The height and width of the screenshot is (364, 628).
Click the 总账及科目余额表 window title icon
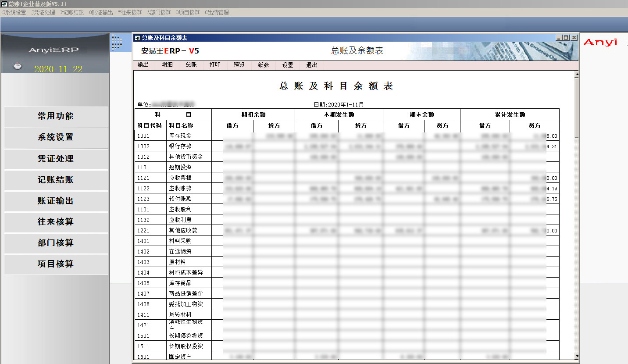tap(137, 38)
